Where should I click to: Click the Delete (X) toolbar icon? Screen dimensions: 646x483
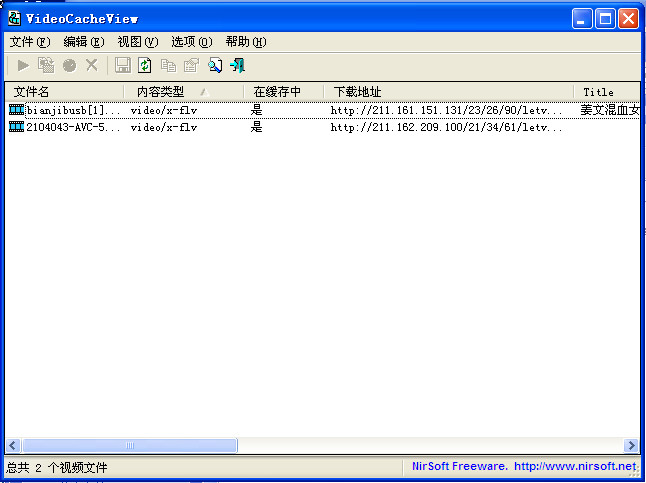click(92, 65)
